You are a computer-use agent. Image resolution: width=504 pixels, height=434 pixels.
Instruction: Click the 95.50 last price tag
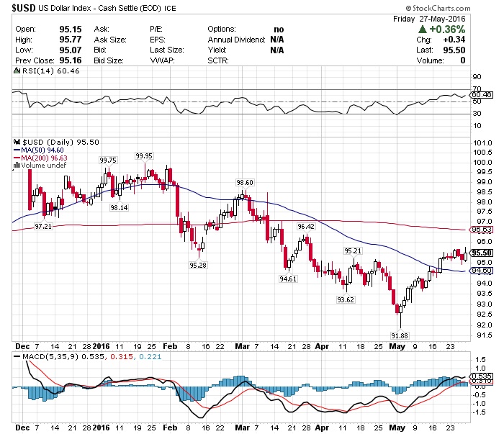tap(482, 253)
